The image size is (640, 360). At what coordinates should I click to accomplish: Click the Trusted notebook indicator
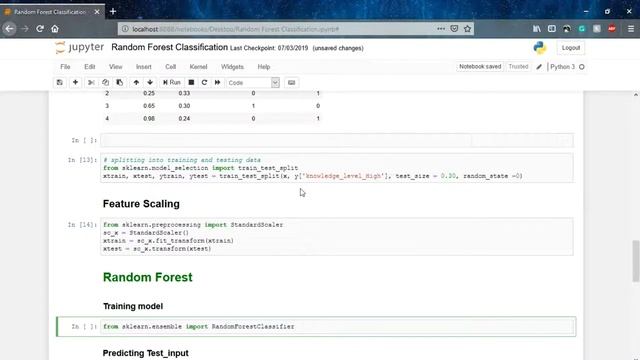pos(518,67)
